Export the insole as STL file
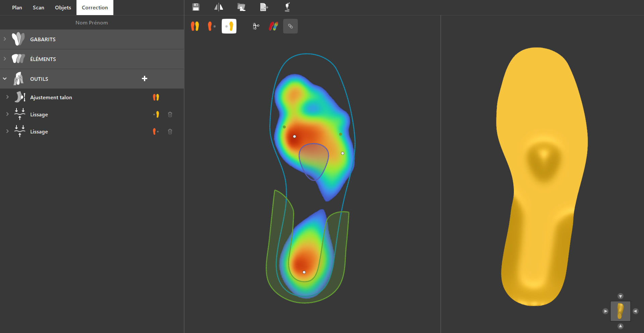The width and height of the screenshot is (644, 333). click(264, 7)
